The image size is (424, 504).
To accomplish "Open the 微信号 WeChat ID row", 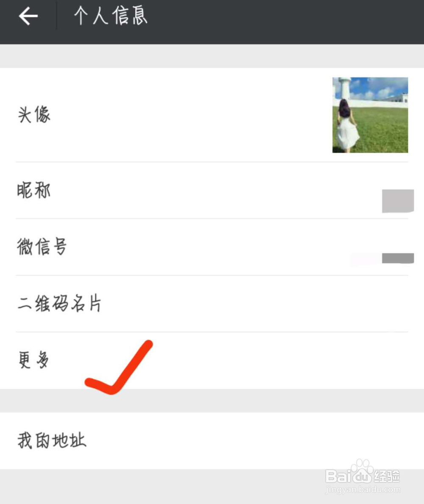I will click(212, 247).
